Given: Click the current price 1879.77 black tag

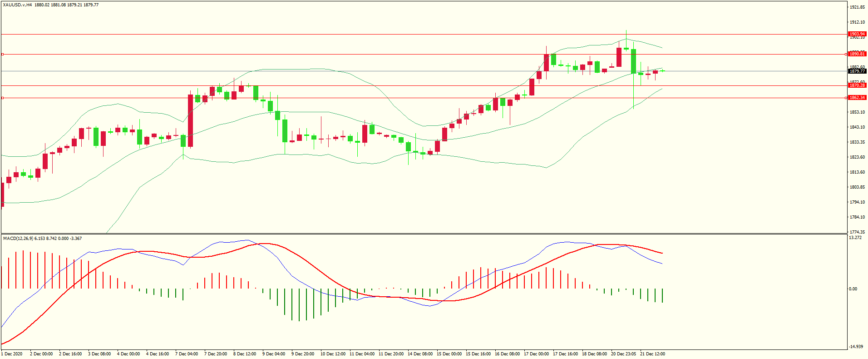Looking at the screenshot, I should tap(857, 71).
